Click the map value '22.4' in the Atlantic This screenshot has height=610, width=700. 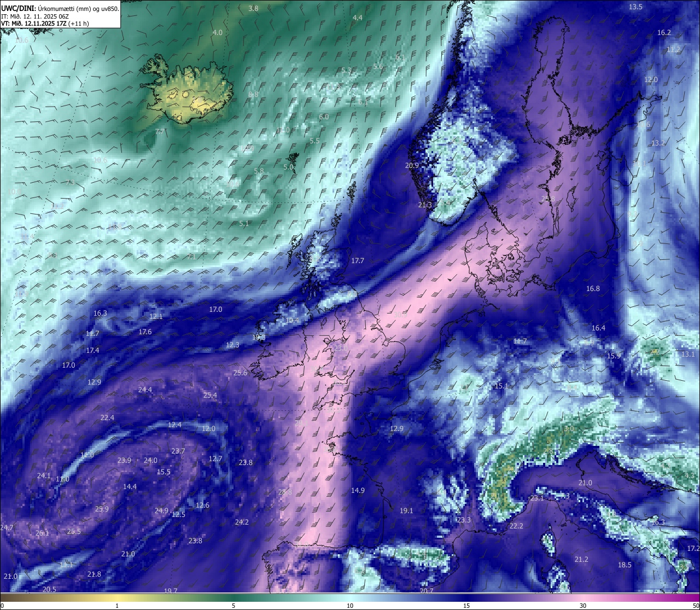coord(107,418)
